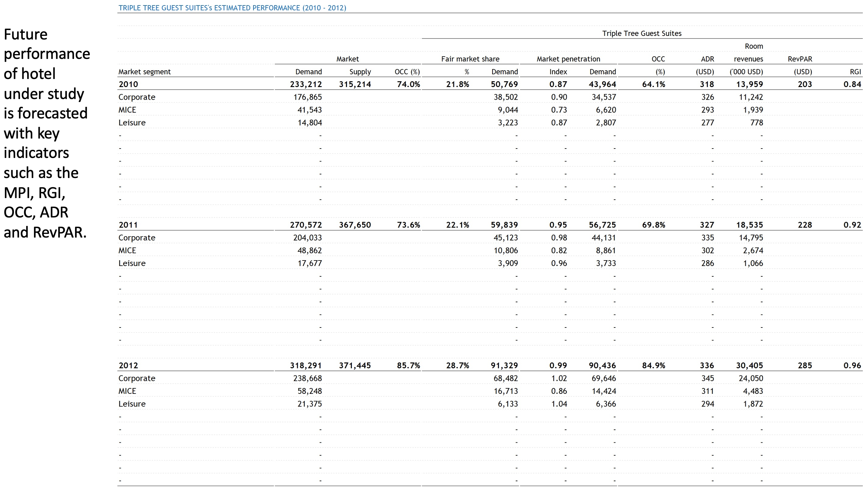This screenshot has height=488, width=868.
Task: Select 2012 hotel OCC 84.9%
Action: point(653,366)
